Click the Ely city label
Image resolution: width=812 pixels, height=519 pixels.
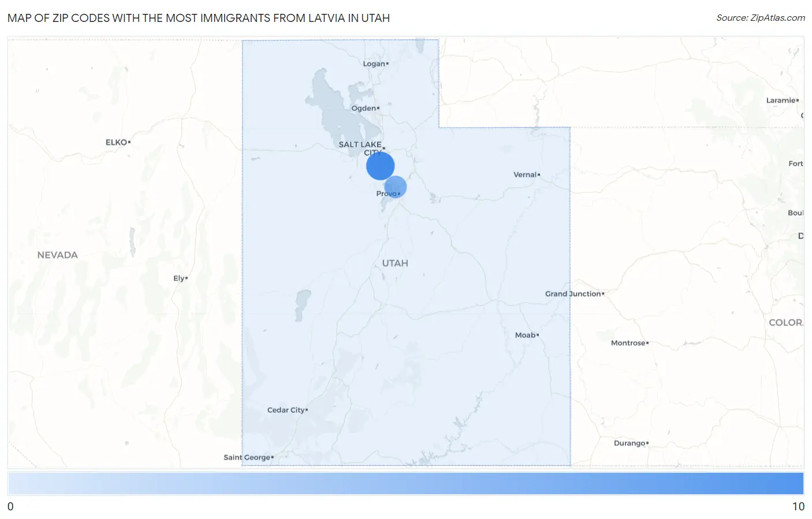point(180,278)
